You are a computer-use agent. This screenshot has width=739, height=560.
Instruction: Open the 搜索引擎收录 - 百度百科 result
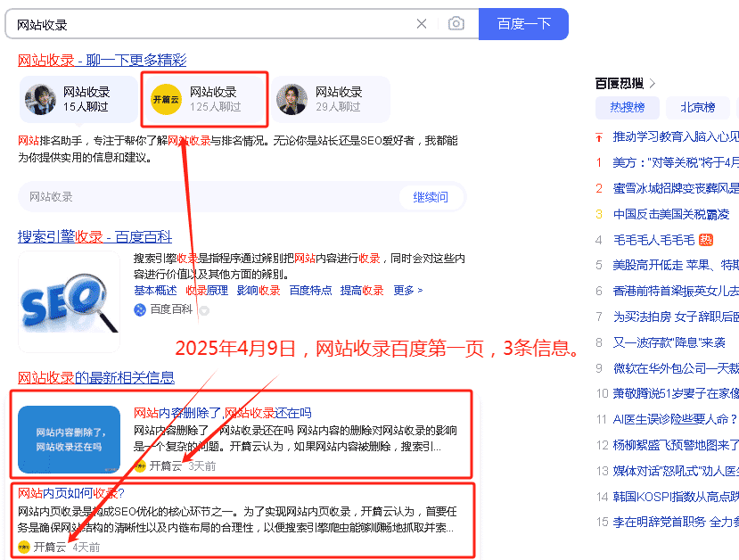(x=94, y=236)
